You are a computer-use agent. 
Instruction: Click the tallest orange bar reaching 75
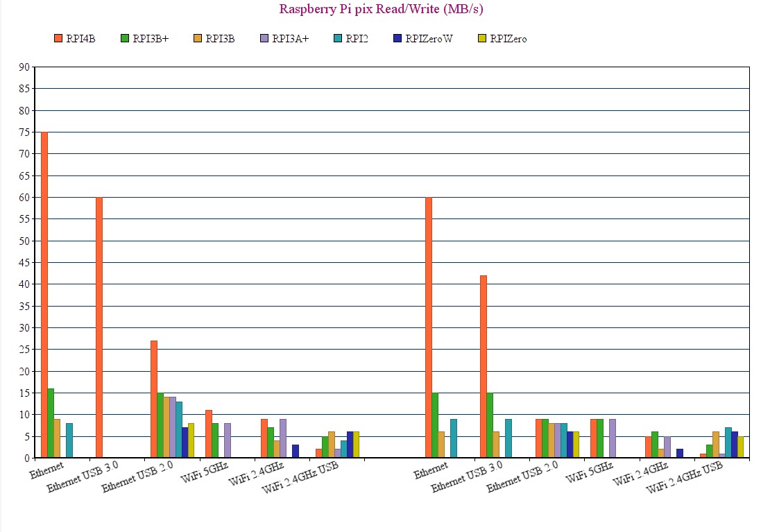point(44,295)
